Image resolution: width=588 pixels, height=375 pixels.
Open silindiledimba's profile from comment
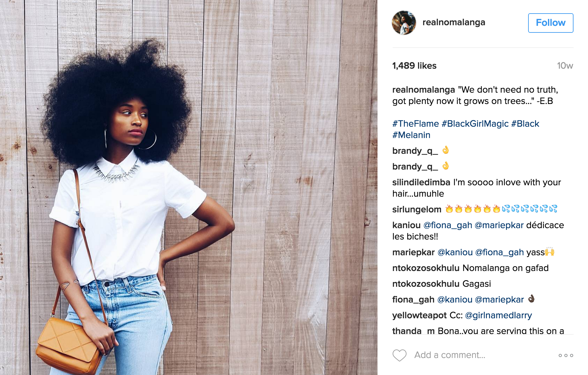(x=421, y=182)
